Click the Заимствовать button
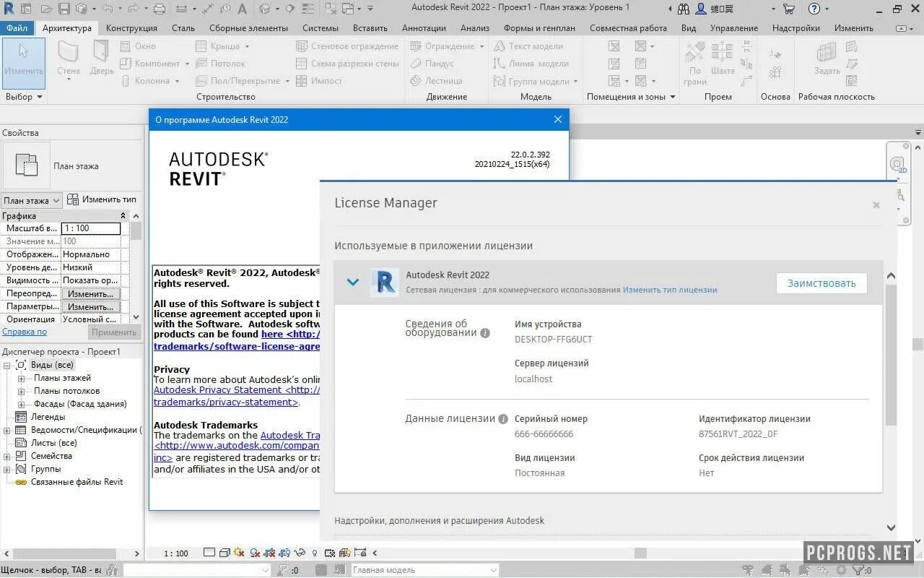The image size is (924, 578). tap(821, 283)
